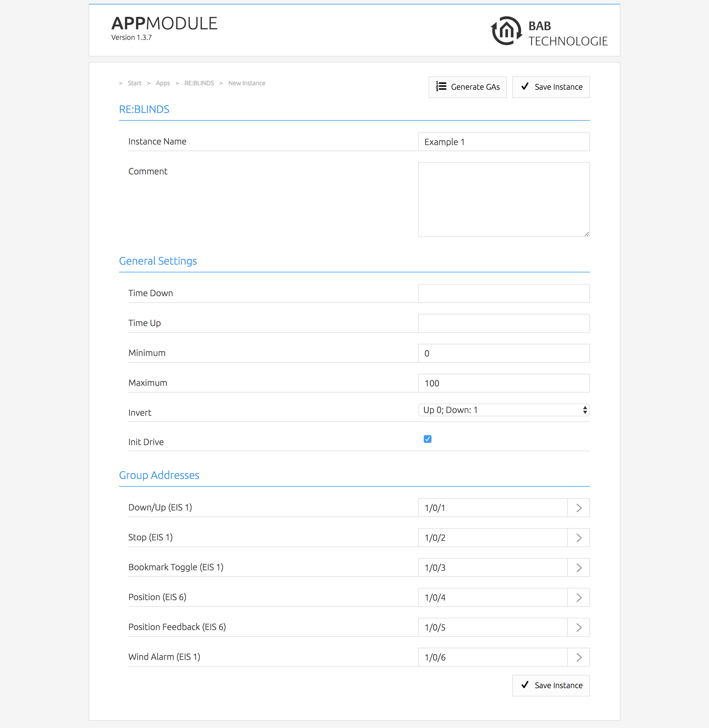Uncheck the Init Drive checkbox
The width and height of the screenshot is (709, 728).
coord(428,439)
